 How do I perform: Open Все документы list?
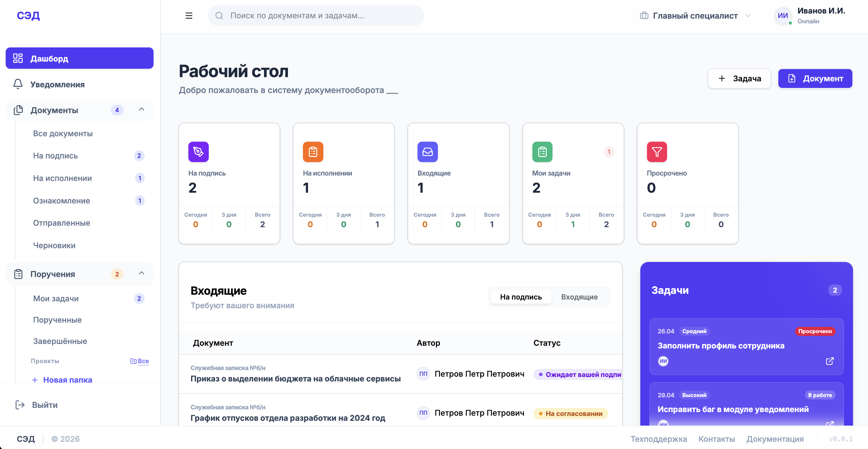click(x=89, y=134)
